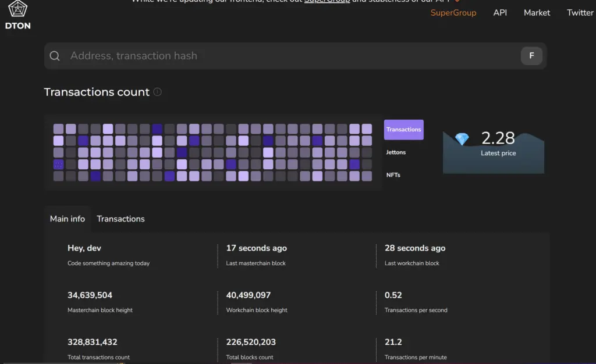596x364 pixels.
Task: Open the Twitter nav link
Action: (580, 13)
